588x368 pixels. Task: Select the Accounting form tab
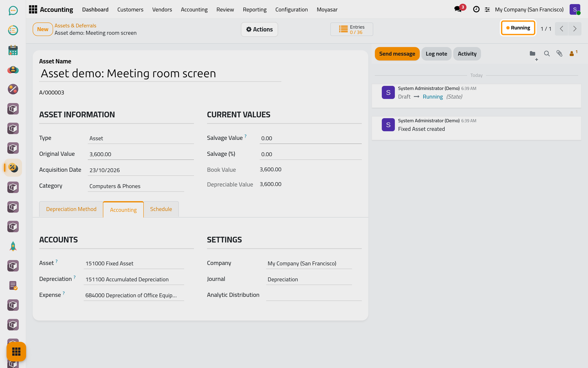(x=123, y=210)
